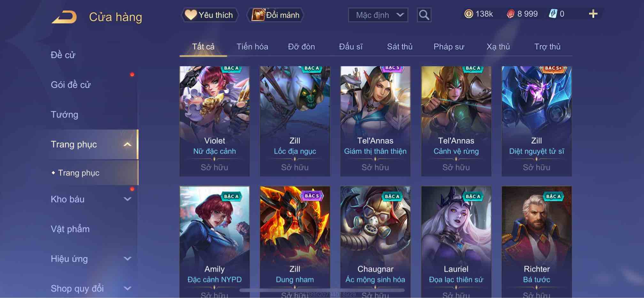
Task: Switch to the Sát thủ tab
Action: pos(400,47)
